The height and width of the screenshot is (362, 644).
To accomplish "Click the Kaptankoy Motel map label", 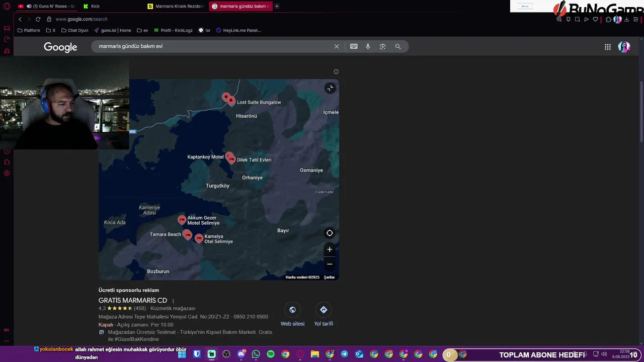I will pyautogui.click(x=205, y=157).
